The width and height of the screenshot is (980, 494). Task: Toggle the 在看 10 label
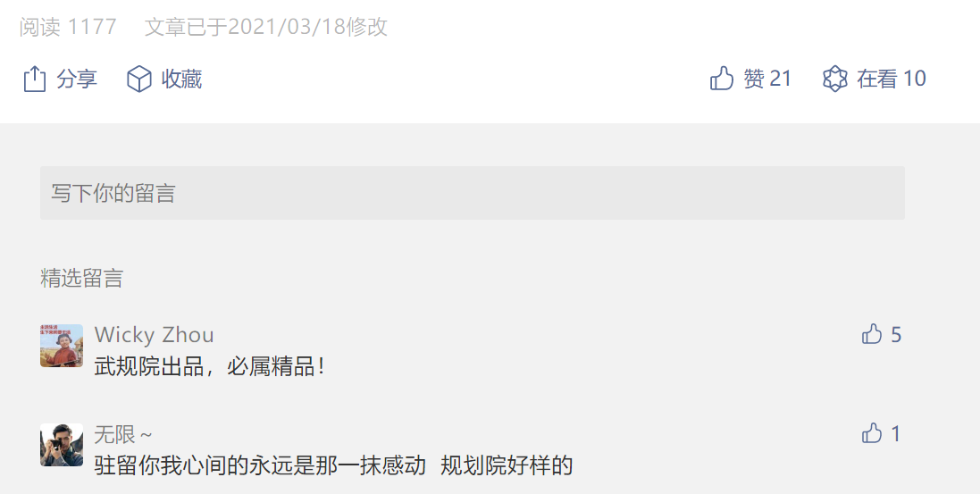(892, 79)
